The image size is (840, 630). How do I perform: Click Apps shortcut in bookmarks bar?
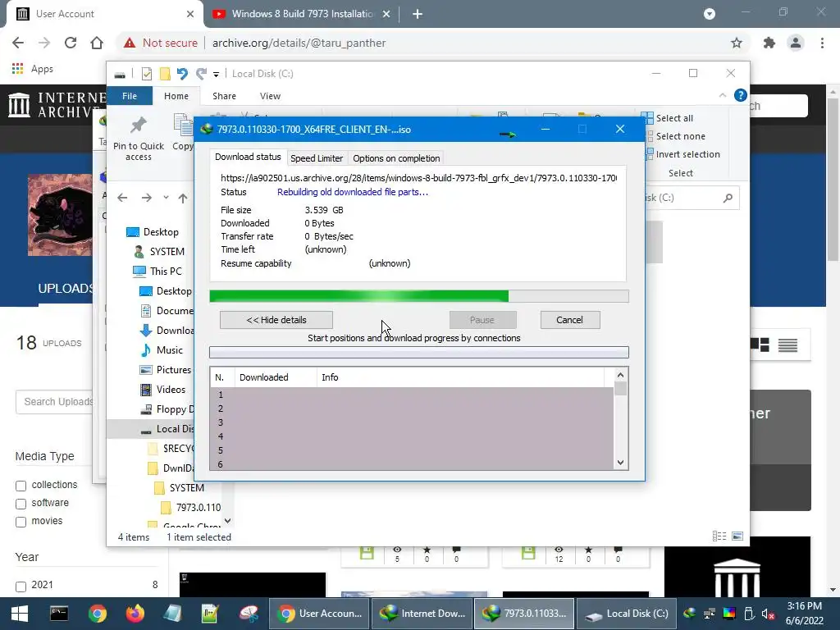(33, 69)
